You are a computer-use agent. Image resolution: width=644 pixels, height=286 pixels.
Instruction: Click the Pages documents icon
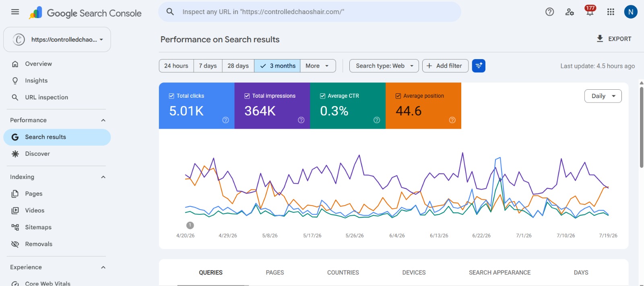click(15, 193)
